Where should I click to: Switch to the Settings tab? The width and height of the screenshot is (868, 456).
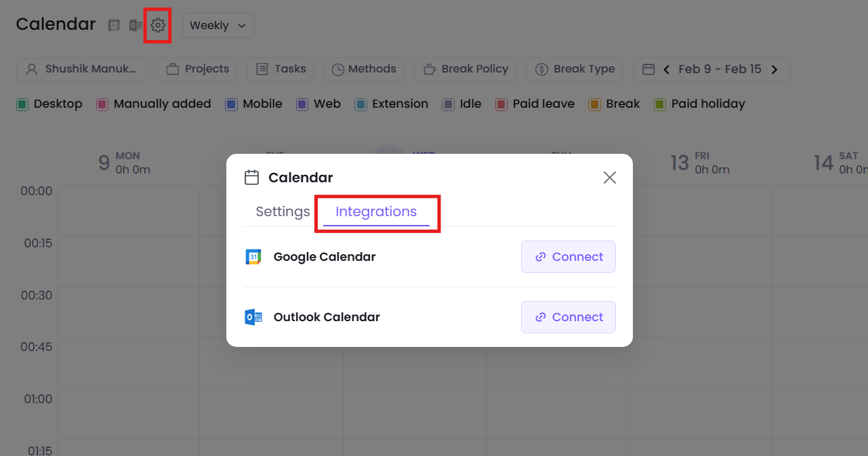click(x=283, y=211)
